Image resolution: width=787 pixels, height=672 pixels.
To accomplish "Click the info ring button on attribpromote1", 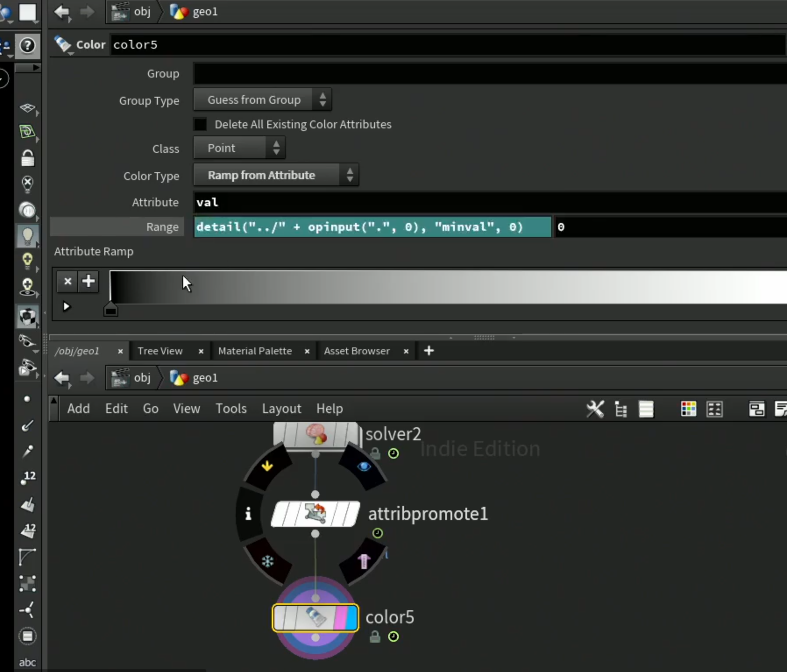I will click(248, 513).
